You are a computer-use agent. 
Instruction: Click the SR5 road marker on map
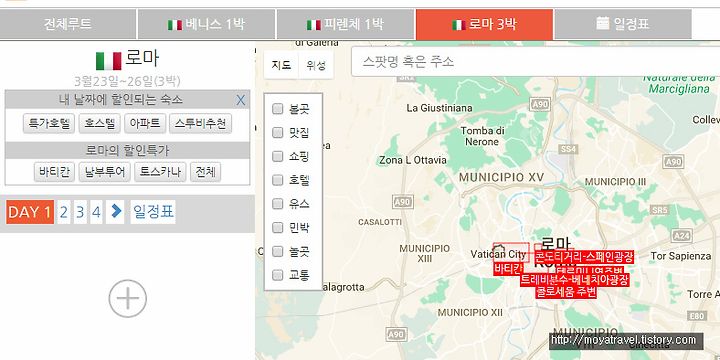pos(659,210)
